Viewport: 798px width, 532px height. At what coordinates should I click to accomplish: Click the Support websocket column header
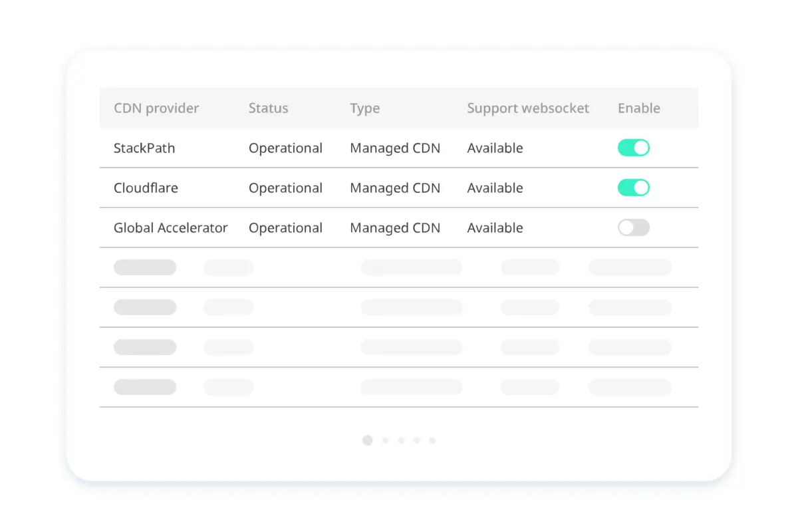coord(528,108)
